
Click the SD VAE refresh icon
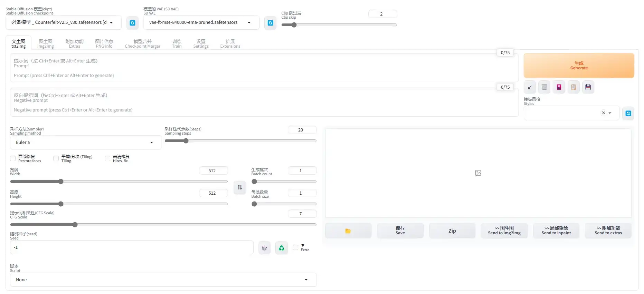[x=270, y=23]
